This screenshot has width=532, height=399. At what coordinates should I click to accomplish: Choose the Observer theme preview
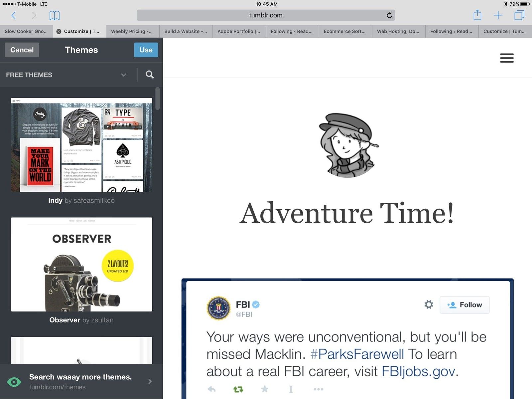(81, 265)
